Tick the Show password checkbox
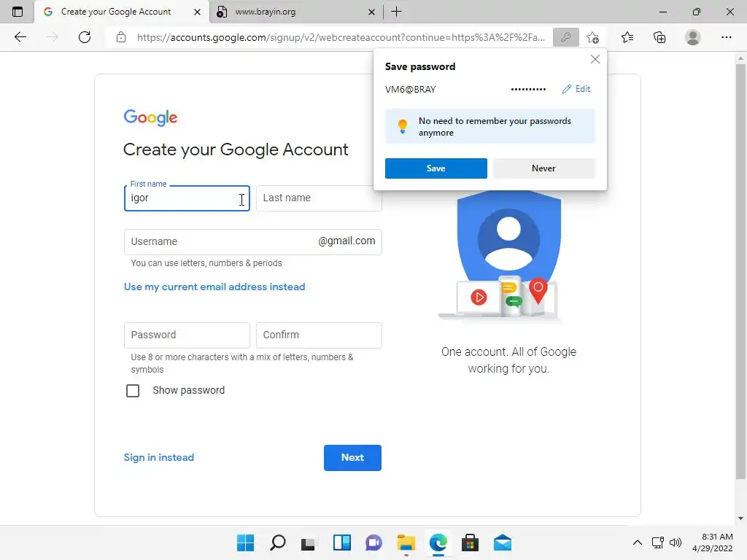The width and height of the screenshot is (747, 560). 133,391
